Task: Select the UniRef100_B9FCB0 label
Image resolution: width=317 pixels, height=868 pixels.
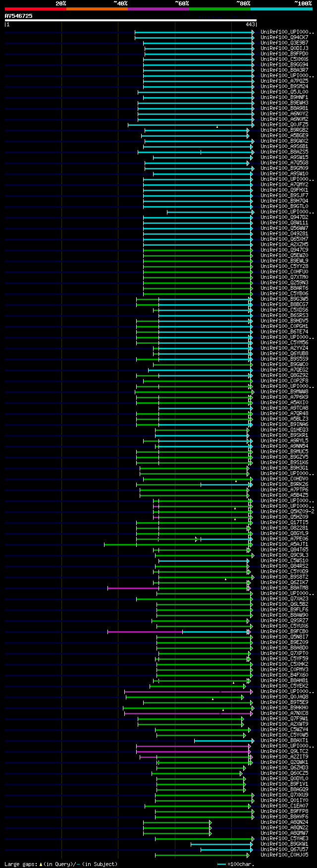Action: (284, 631)
